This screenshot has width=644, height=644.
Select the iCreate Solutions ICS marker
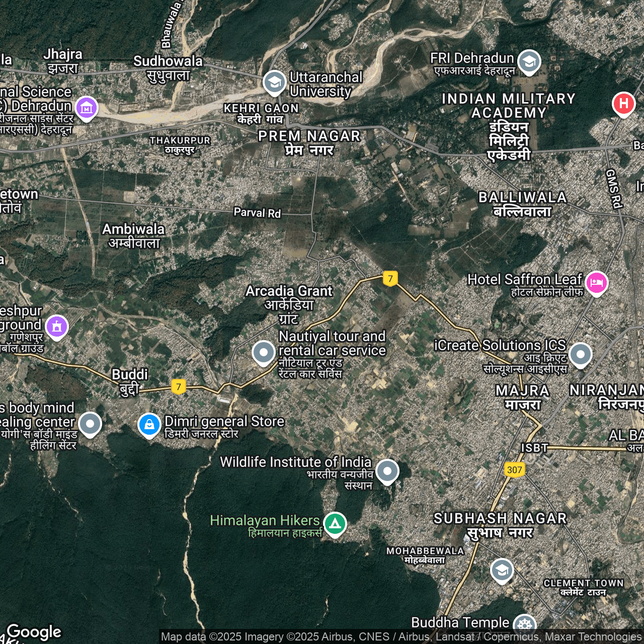[x=581, y=354]
